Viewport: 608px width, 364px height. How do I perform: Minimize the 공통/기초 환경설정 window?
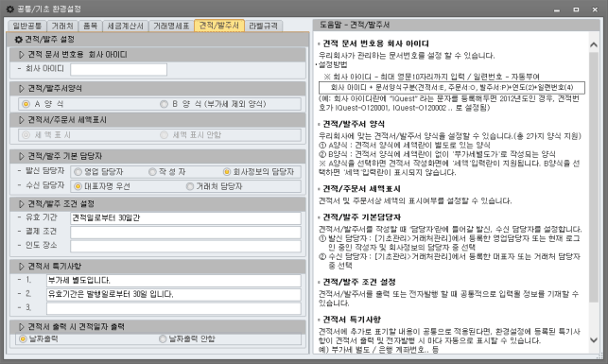(x=557, y=9)
